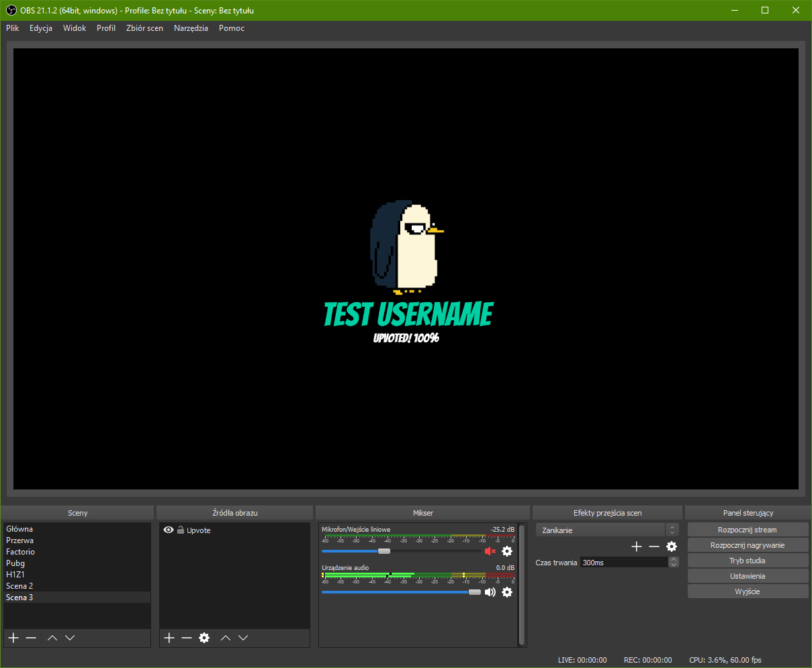812x668 pixels.
Task: Click Rozpocznij nagrywanie button
Action: tap(748, 545)
